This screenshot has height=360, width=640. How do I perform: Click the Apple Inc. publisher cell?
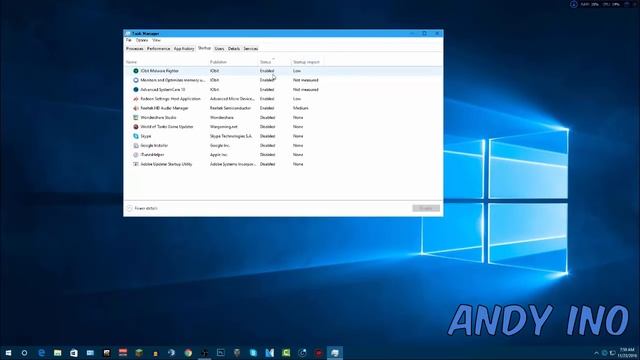click(x=218, y=155)
